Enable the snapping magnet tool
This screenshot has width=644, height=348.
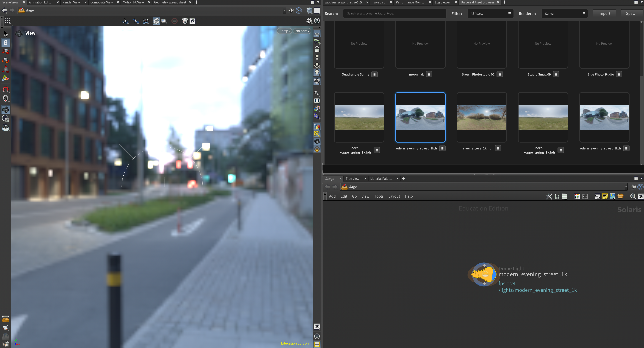(x=5, y=90)
